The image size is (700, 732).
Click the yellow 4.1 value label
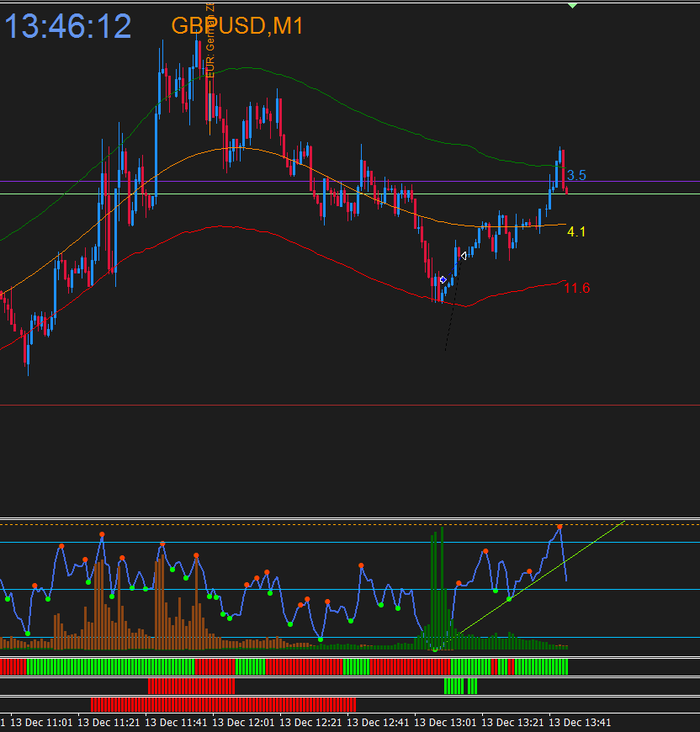(575, 231)
